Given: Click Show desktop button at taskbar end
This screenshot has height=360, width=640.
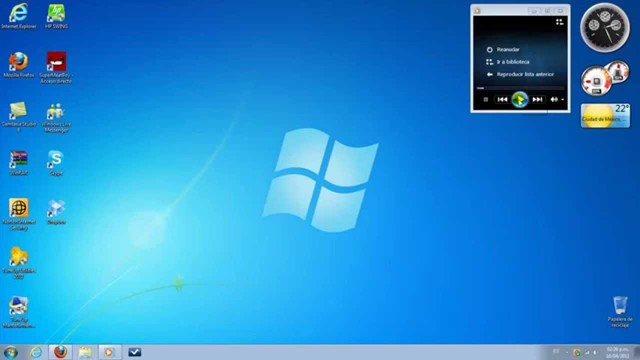Looking at the screenshot, I should point(637,352).
